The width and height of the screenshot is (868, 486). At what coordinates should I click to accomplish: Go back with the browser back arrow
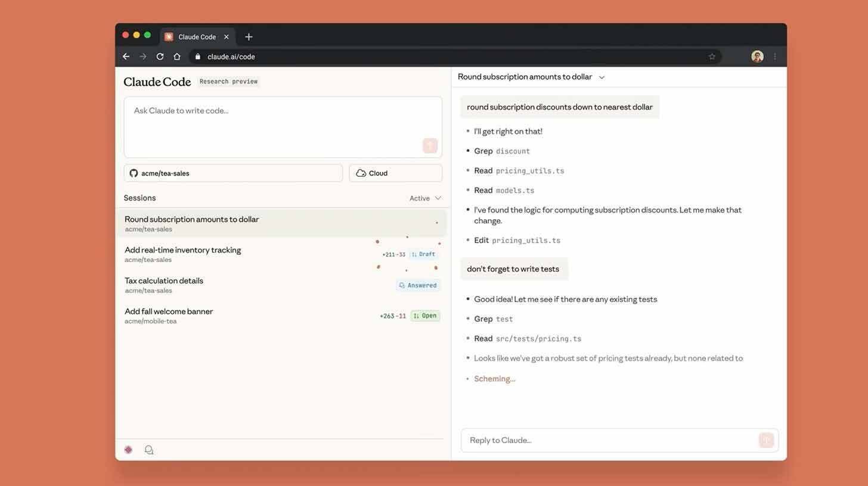[126, 57]
